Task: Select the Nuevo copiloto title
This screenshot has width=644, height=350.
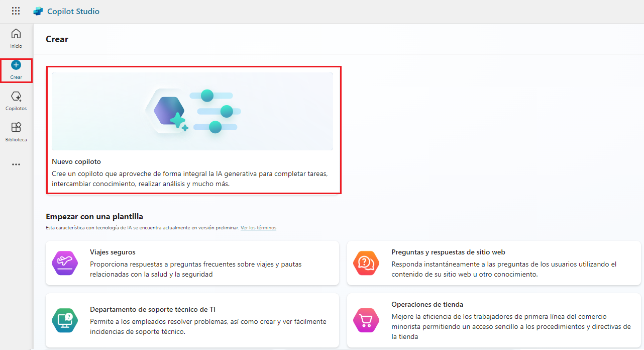Action: click(76, 161)
